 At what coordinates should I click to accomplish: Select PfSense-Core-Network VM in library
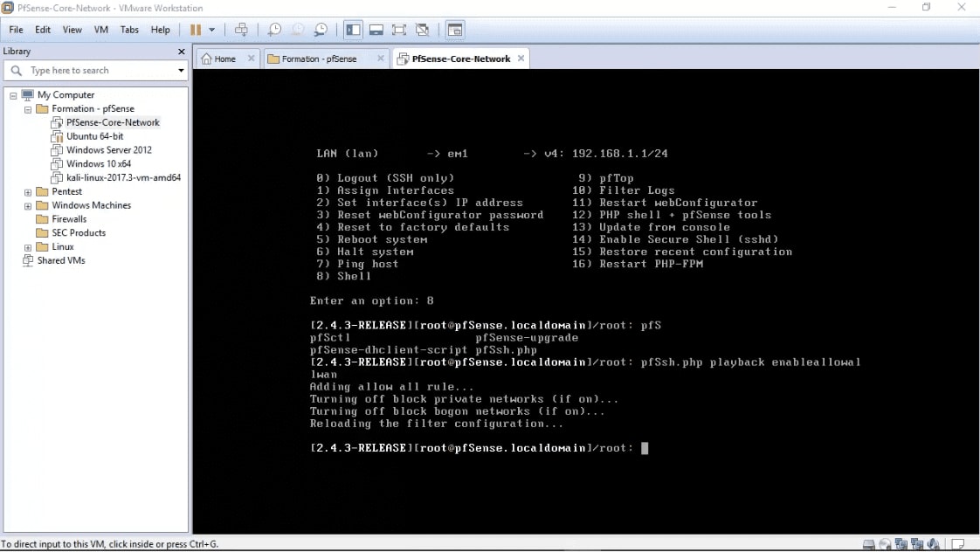pos(113,122)
